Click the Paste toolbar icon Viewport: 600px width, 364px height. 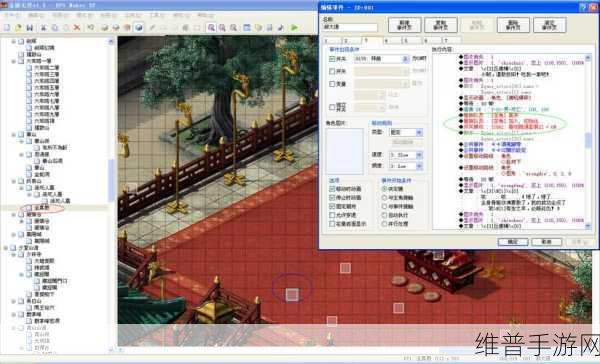click(66, 28)
